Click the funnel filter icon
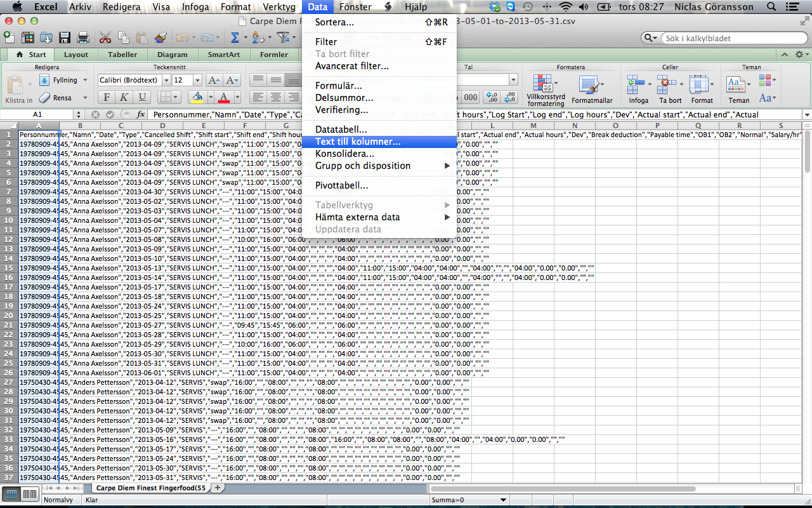 coord(282,37)
